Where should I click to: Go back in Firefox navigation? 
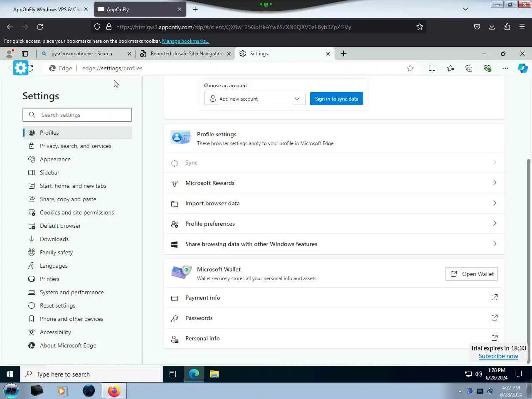click(x=10, y=27)
